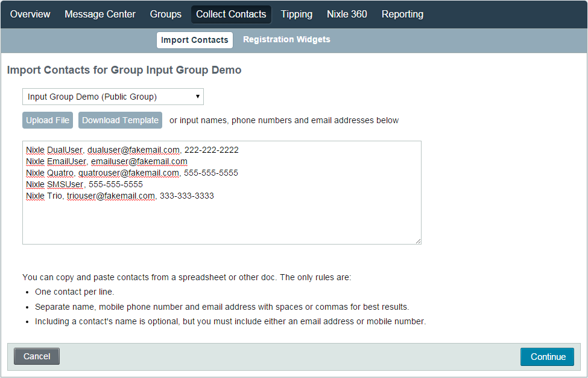Viewport: 588px width, 378px height.
Task: Click the 'Nixle Quatro' contact line
Action: (x=131, y=173)
